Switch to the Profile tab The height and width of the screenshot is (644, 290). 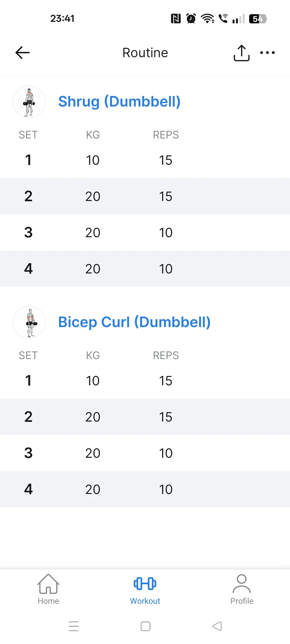242,601
